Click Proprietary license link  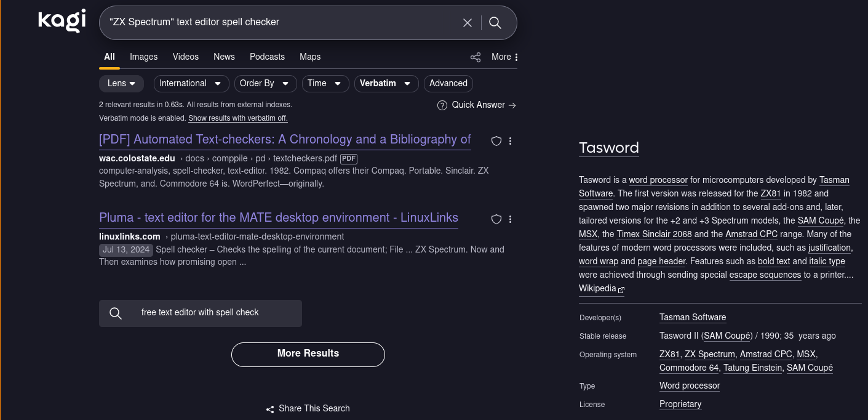coord(680,405)
